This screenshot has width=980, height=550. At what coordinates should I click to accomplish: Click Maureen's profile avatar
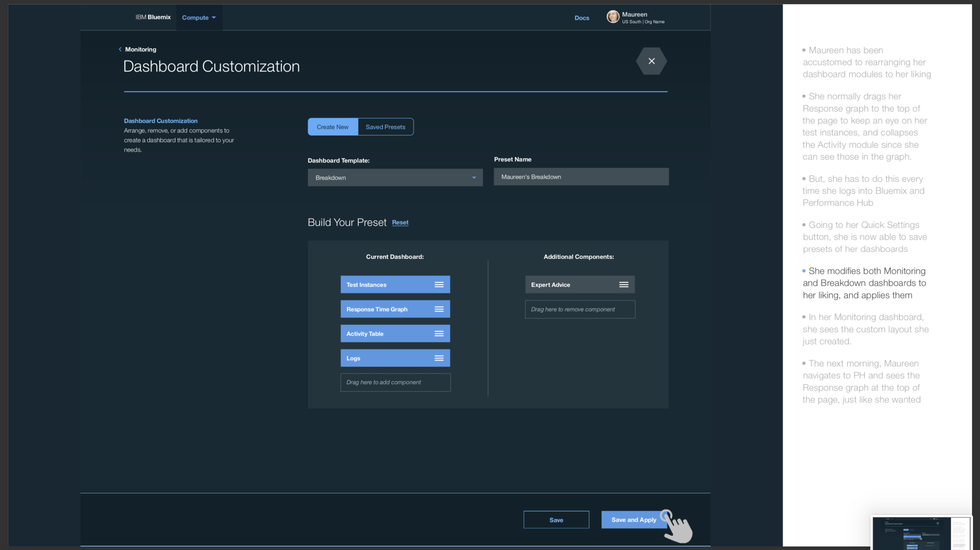coord(613,17)
